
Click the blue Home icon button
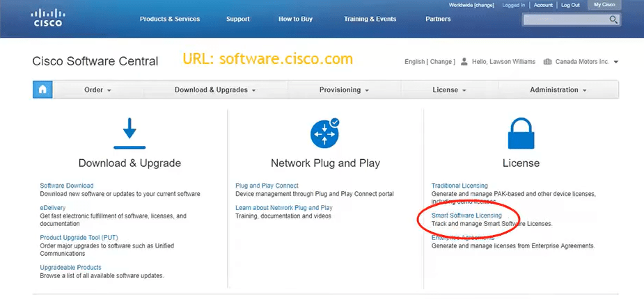[x=42, y=90]
